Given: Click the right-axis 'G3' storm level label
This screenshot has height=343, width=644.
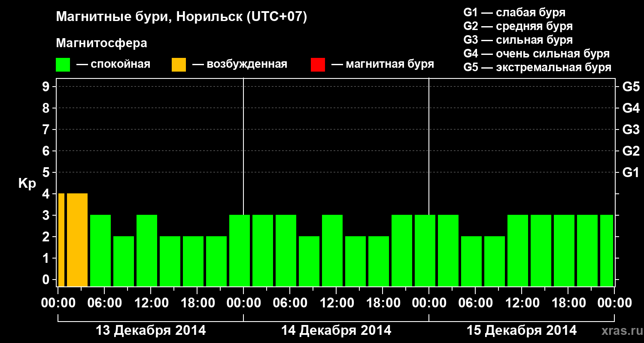Looking at the screenshot, I should tap(631, 130).
